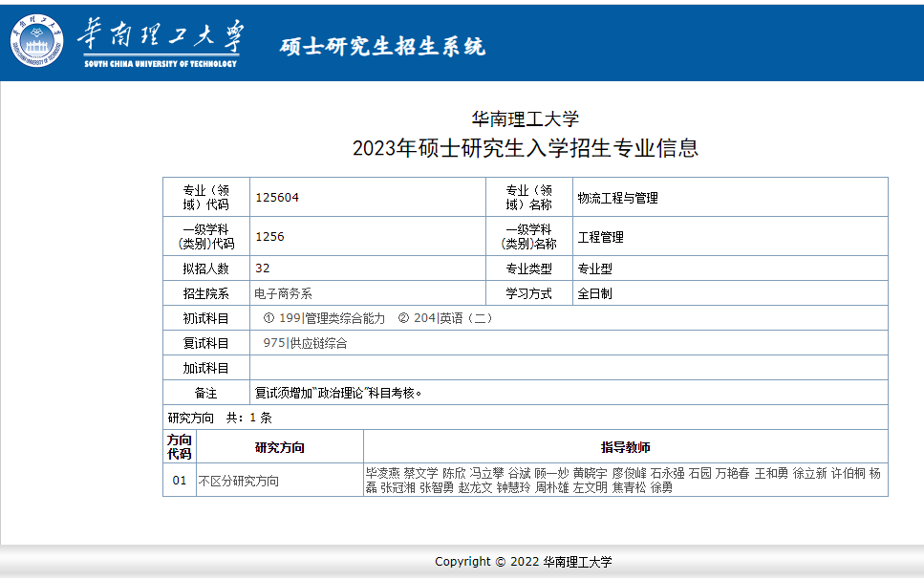Click the 研究方向 共: 1 条 row
Screen dimensions: 924x580
point(525,418)
